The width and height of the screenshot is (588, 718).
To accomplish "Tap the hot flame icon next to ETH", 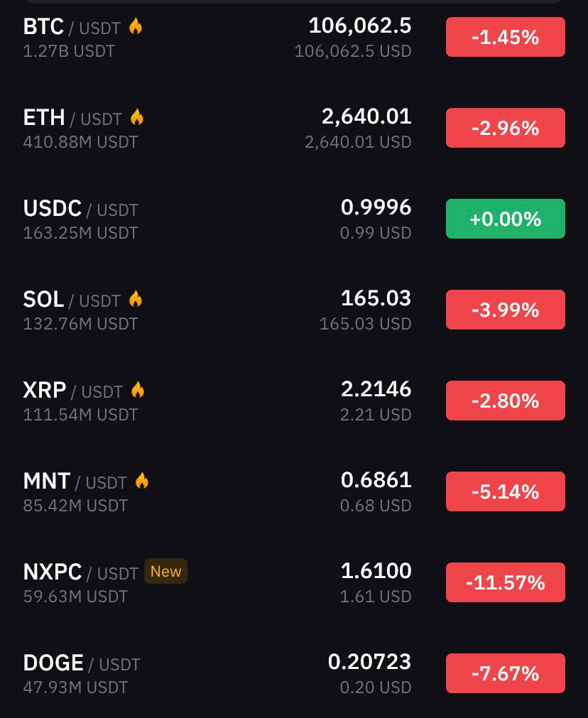I will [x=137, y=117].
